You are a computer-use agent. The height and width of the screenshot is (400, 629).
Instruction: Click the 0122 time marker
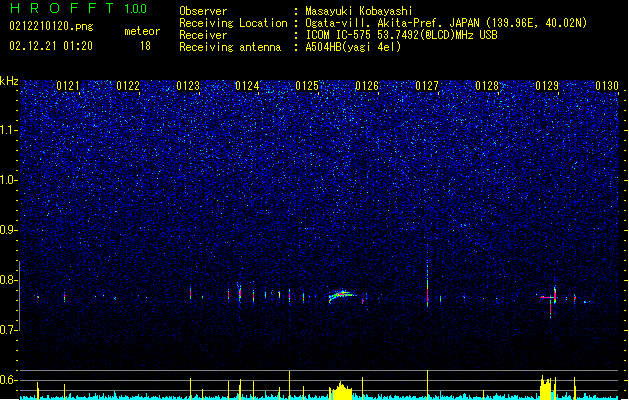click(128, 86)
